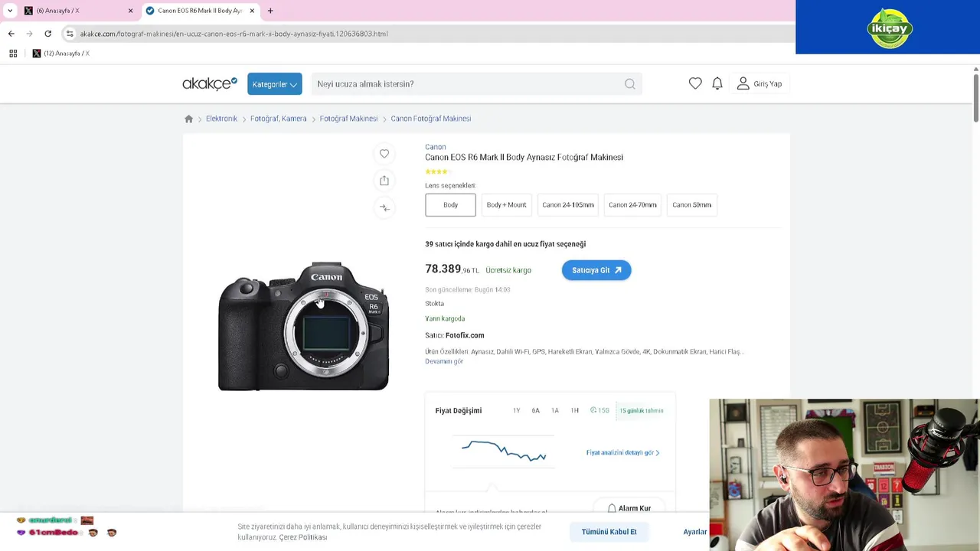Go to akakçe homepage logo

(210, 83)
